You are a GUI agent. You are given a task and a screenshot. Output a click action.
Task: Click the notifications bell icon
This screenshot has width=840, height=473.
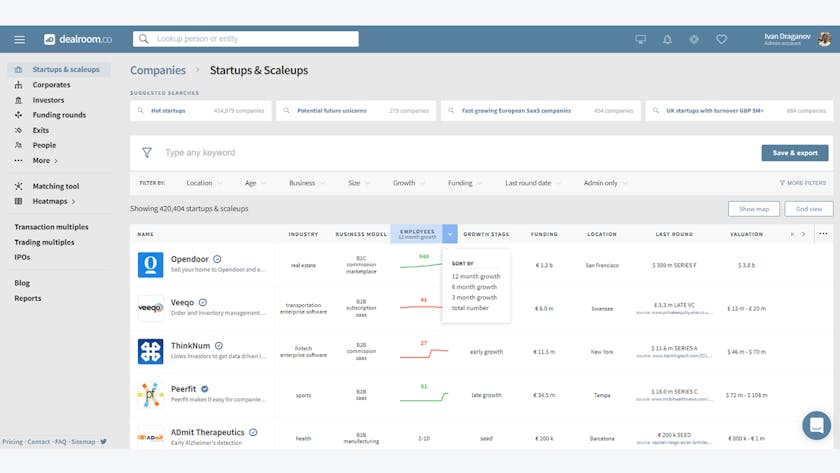tap(667, 39)
